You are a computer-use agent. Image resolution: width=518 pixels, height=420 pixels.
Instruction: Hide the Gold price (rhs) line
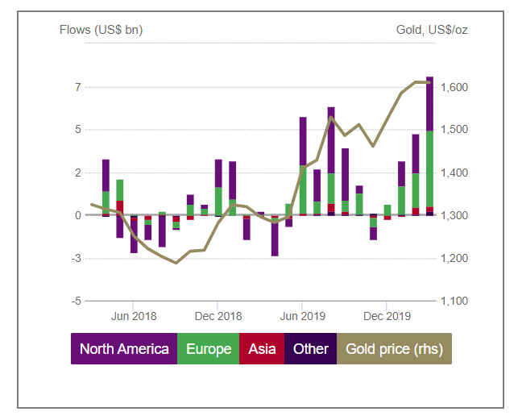pyautogui.click(x=394, y=349)
